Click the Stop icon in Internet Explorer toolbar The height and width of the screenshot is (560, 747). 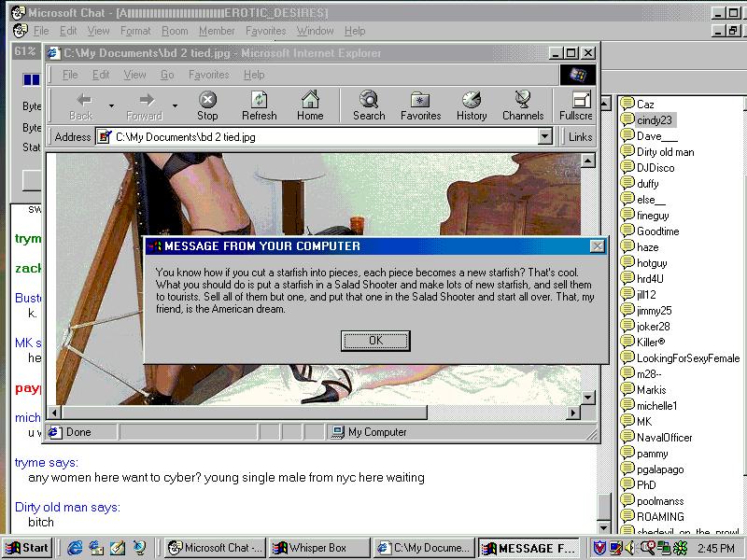[207, 100]
